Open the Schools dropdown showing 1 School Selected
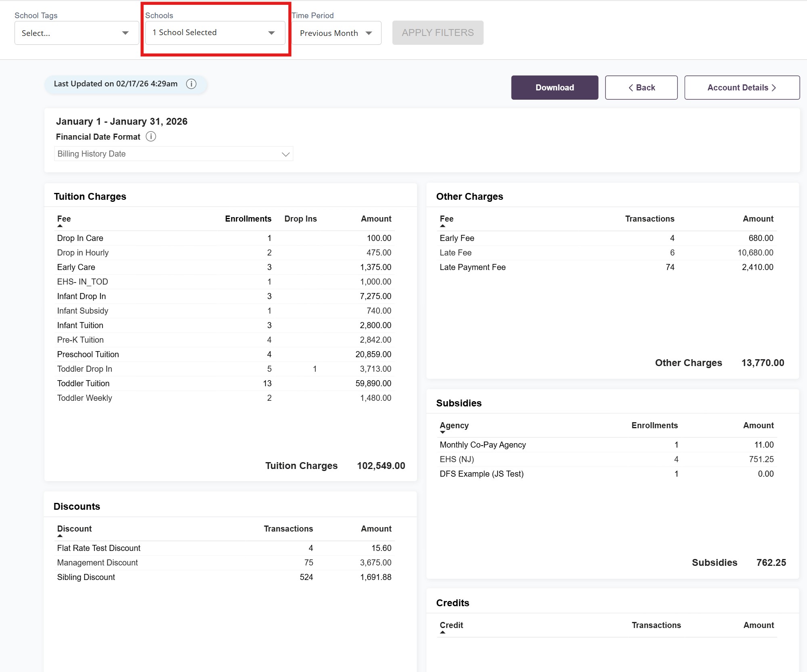Image resolution: width=807 pixels, height=672 pixels. click(215, 33)
